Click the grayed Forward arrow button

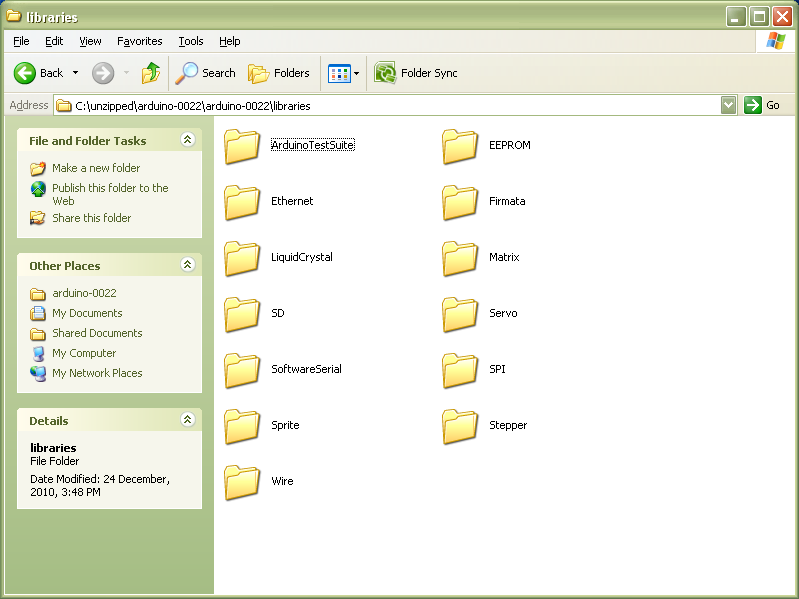click(x=103, y=73)
